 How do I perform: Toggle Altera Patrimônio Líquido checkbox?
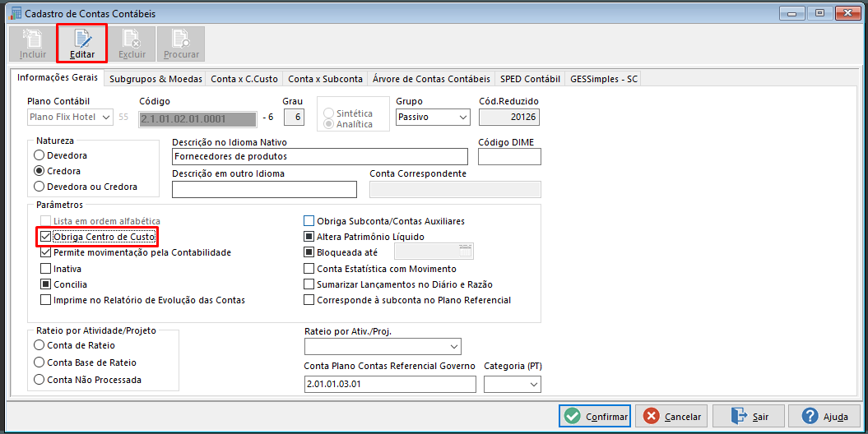309,237
